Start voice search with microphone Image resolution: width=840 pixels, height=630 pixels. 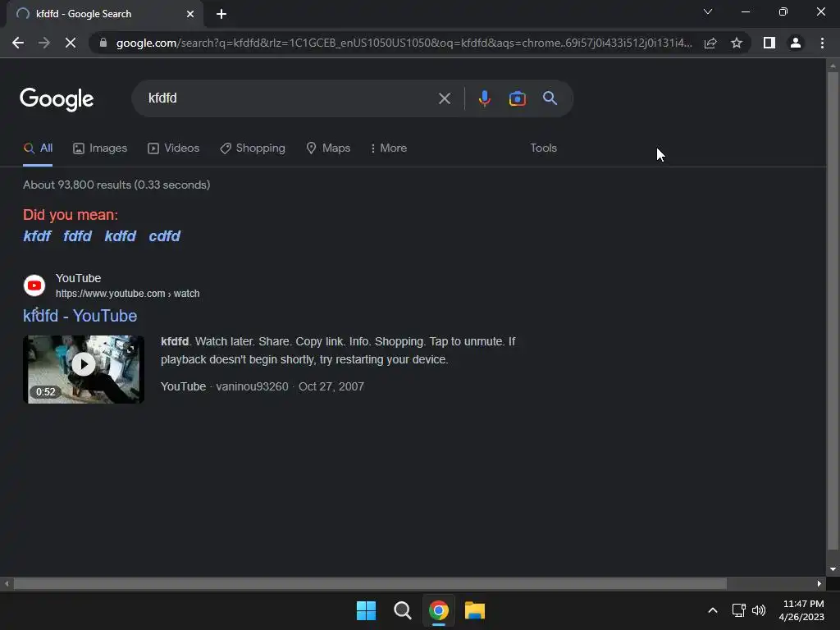point(484,98)
